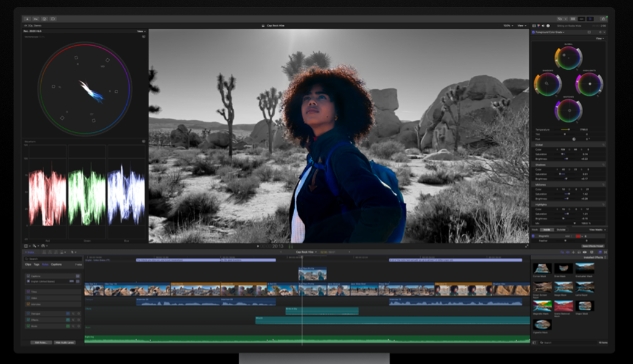Uncheck the Interview role checkbox
Screen dimensions: 633x364
coord(28,304)
